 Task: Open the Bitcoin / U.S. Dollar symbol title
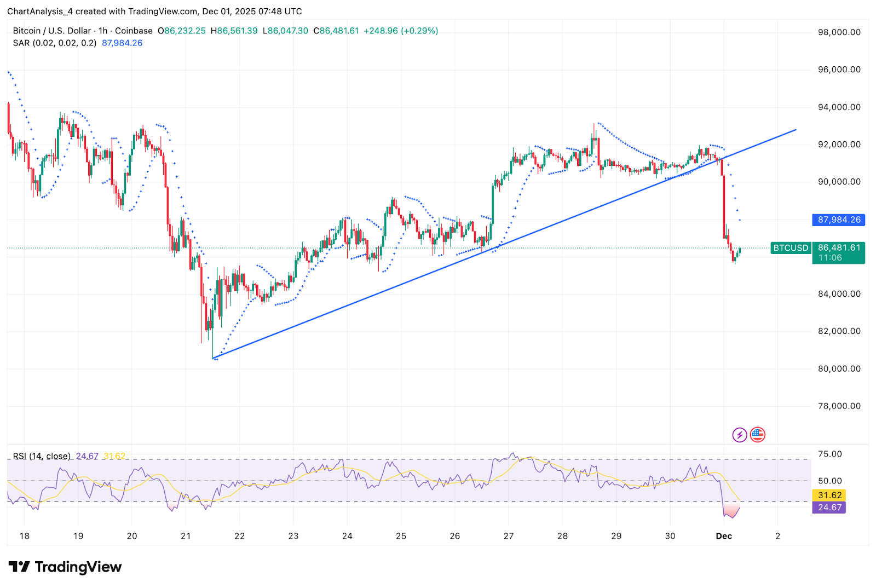[x=52, y=31]
